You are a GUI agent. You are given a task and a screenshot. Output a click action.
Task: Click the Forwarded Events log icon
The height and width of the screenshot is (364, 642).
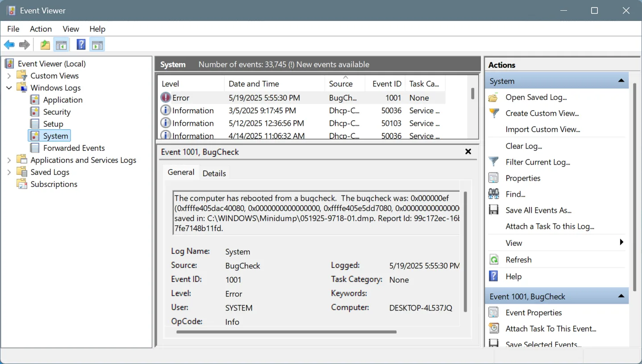click(x=35, y=148)
